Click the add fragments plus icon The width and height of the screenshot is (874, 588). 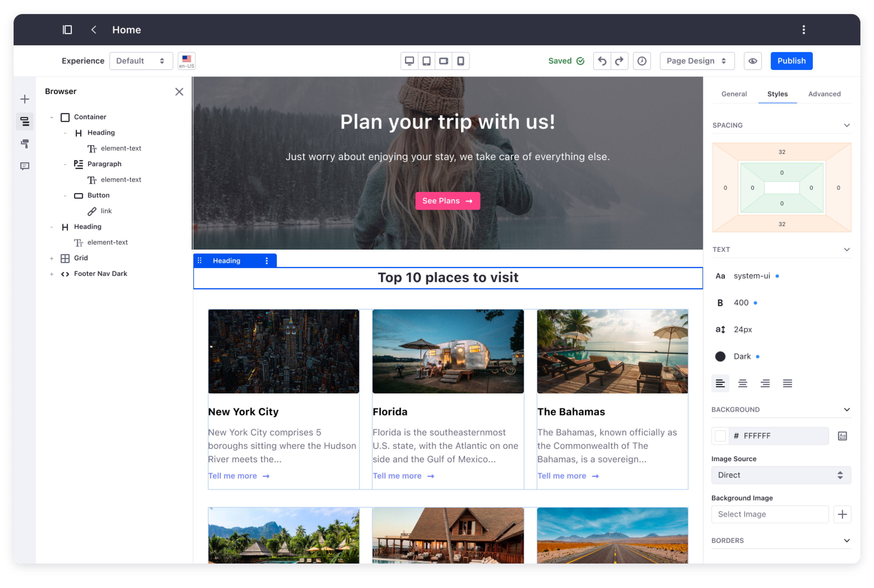pyautogui.click(x=25, y=99)
